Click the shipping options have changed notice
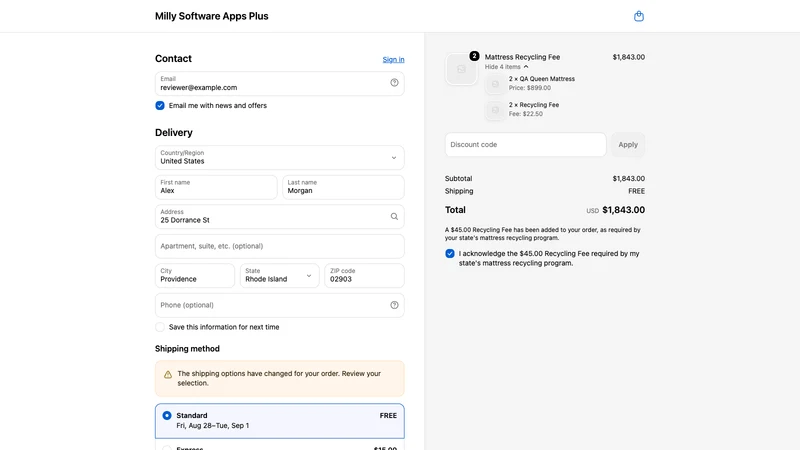This screenshot has width=800, height=450. click(x=280, y=379)
